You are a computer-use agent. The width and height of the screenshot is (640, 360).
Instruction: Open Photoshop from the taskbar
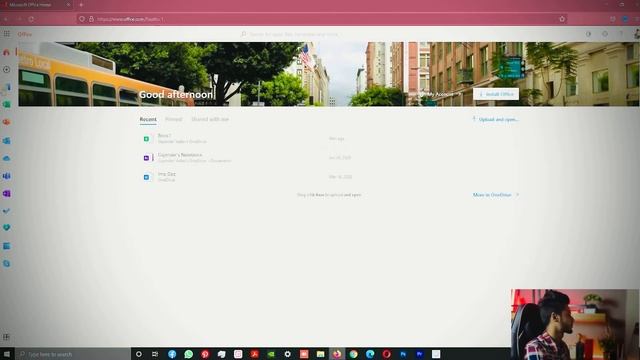[403, 354]
